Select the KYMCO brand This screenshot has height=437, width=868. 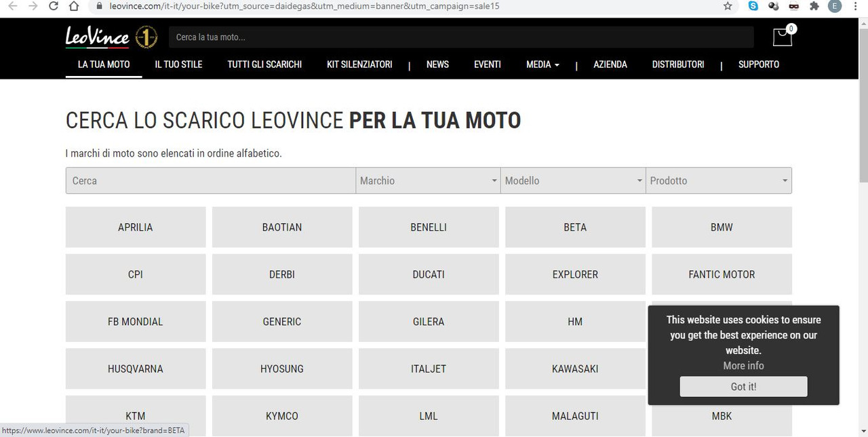click(282, 416)
